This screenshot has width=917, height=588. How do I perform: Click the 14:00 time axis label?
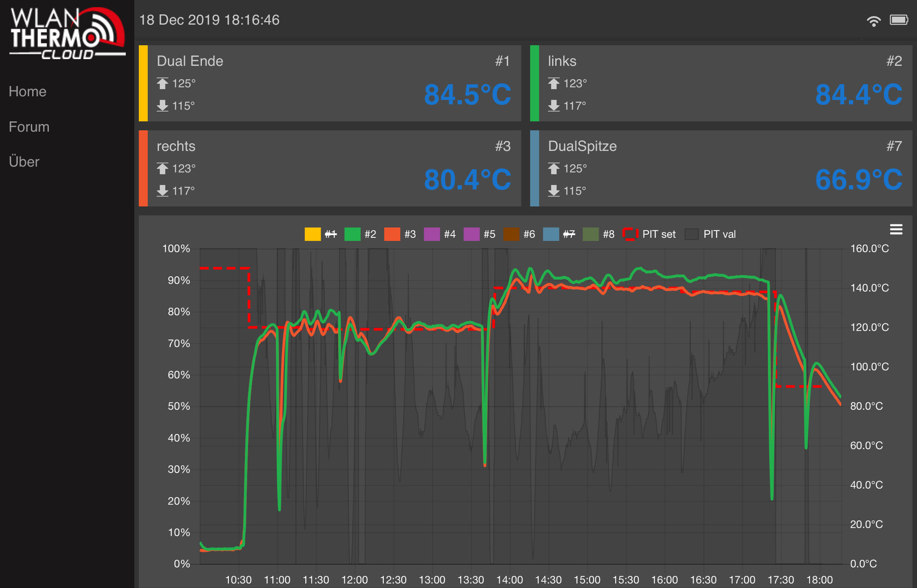click(x=509, y=580)
